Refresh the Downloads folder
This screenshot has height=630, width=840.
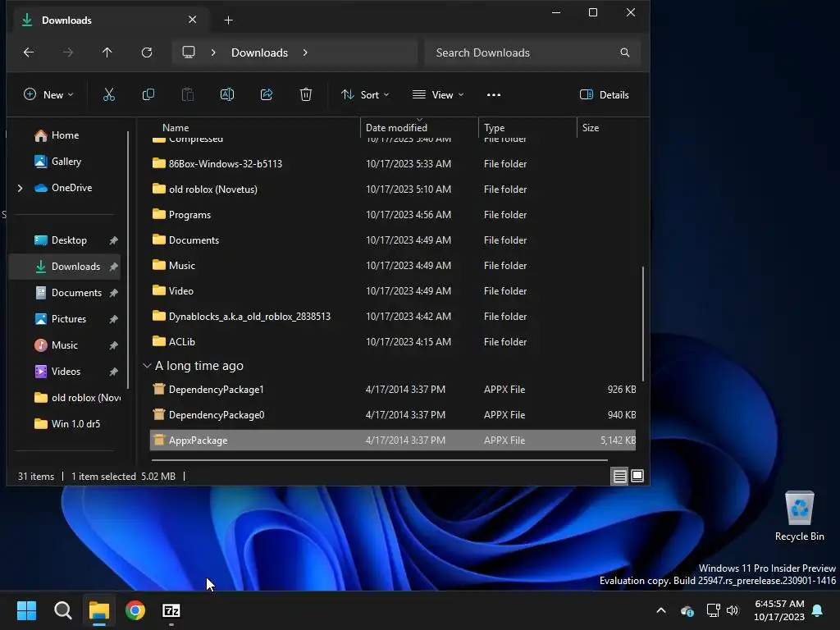147,52
